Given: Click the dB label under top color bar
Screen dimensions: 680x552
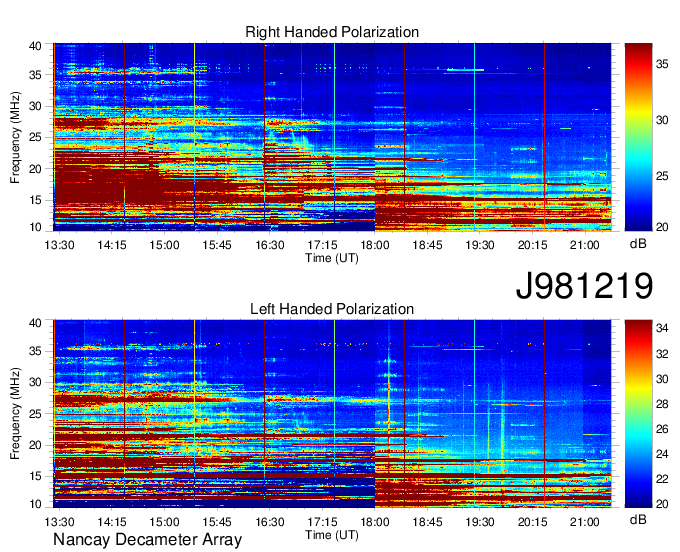Looking at the screenshot, I should point(638,243).
